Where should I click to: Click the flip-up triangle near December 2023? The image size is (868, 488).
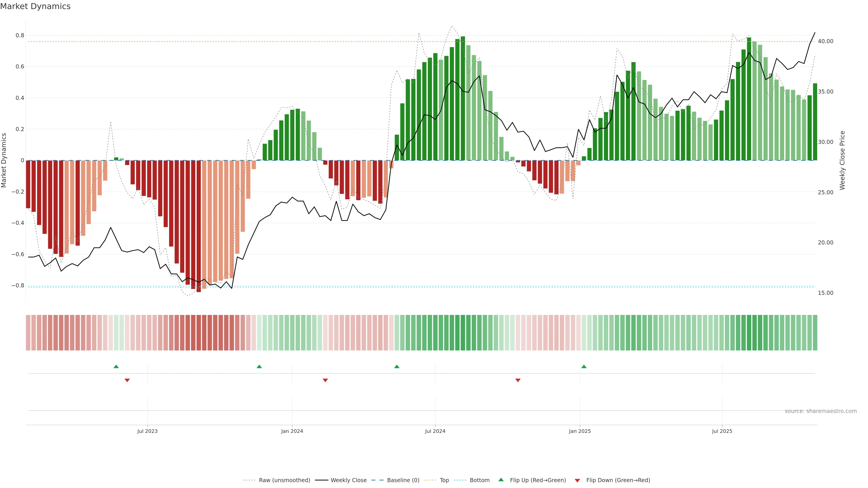tap(259, 366)
